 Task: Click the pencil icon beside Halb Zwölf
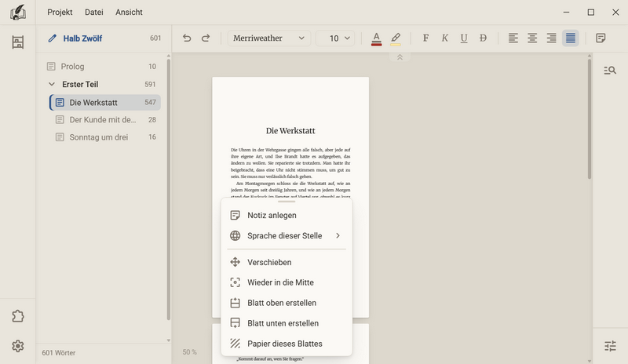coord(52,38)
